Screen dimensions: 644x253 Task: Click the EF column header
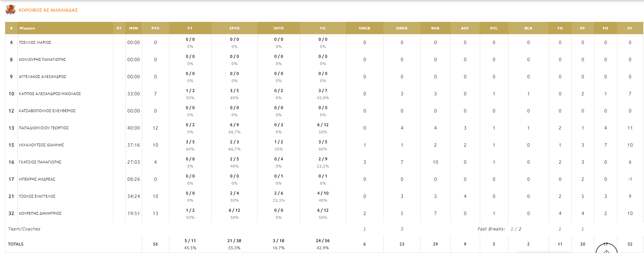630,28
